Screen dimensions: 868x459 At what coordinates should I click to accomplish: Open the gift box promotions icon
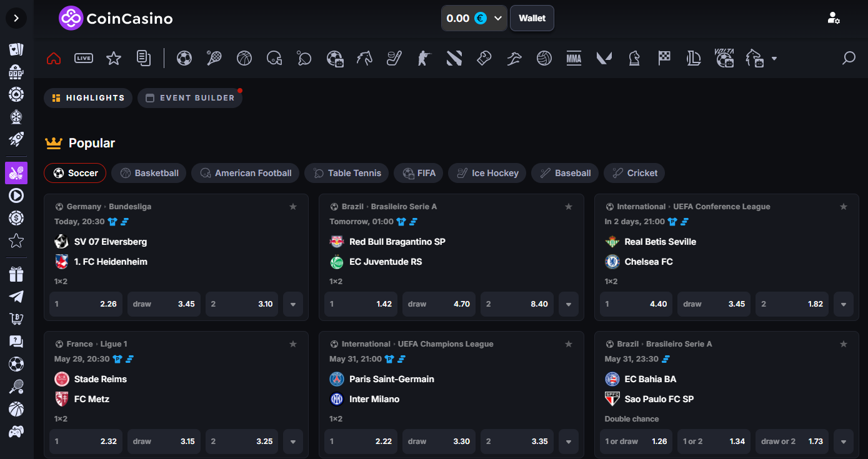click(16, 274)
